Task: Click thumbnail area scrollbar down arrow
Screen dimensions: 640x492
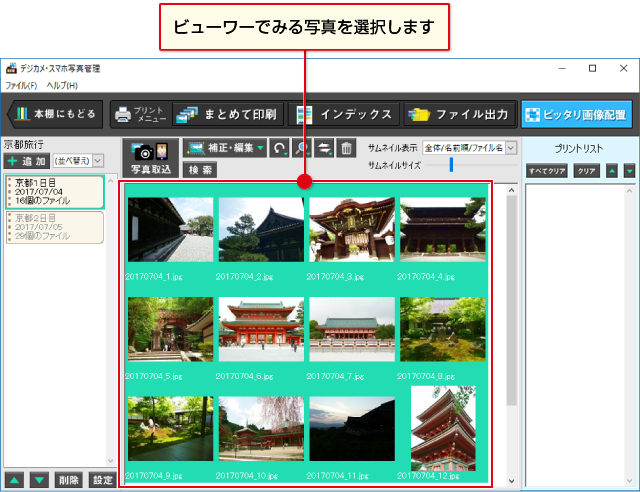Action: tap(511, 481)
